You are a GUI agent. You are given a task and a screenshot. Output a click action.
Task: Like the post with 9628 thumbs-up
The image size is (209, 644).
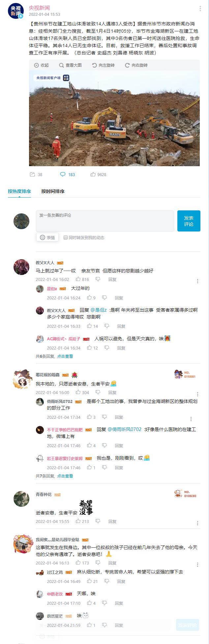[x=93, y=174]
